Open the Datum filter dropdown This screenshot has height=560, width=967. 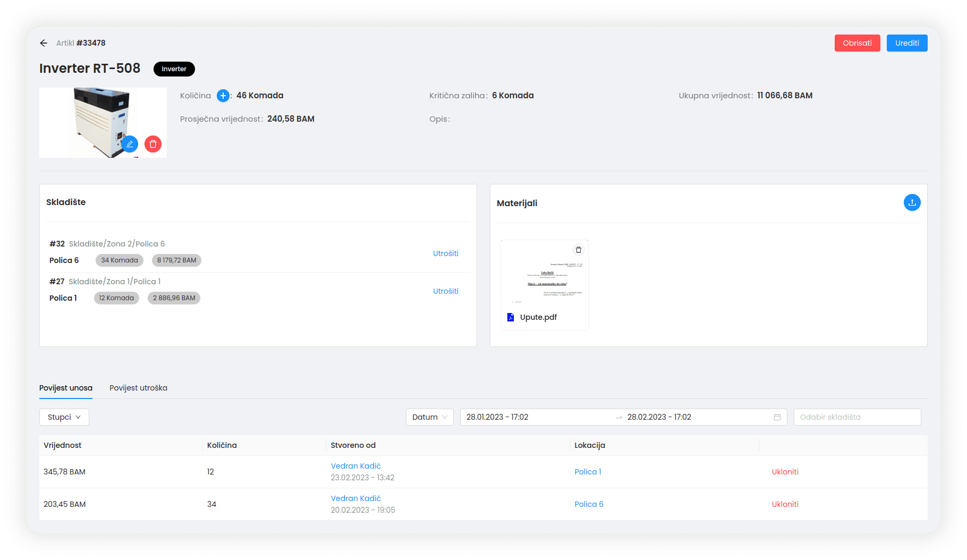[430, 417]
